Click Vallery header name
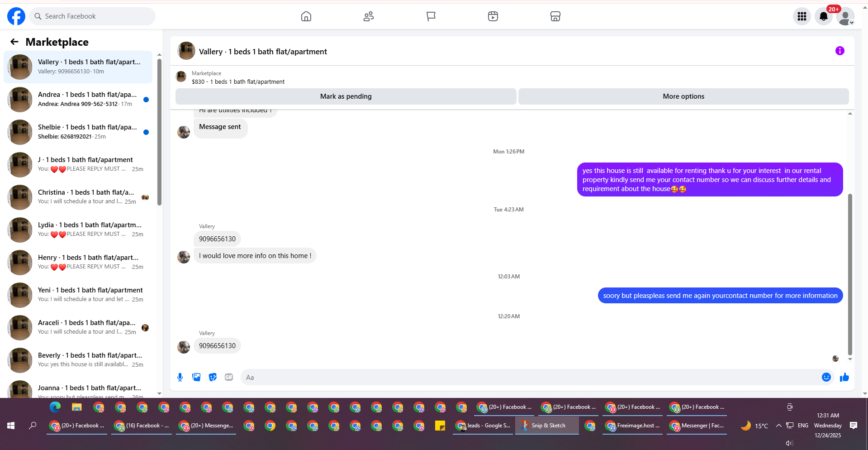The width and height of the screenshot is (868, 450). [263, 52]
